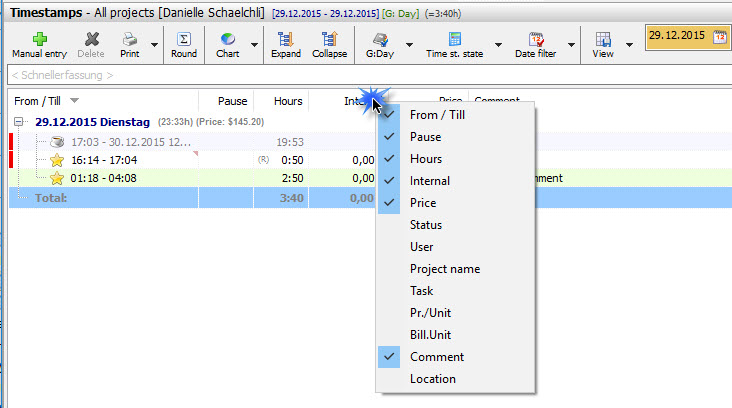The width and height of the screenshot is (732, 408).
Task: Open the dropdown arrow beside Print
Action: [x=154, y=45]
